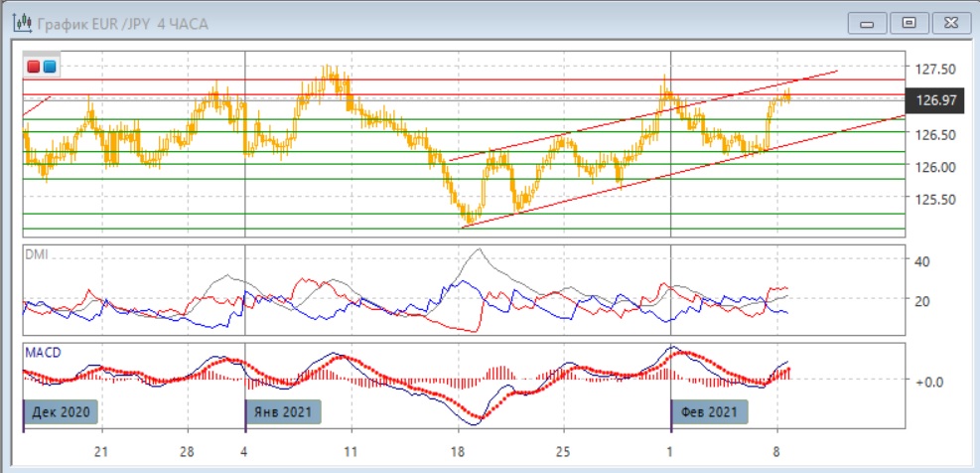980x473 pixels.
Task: Click the 127.50 price axis label
Action: (x=935, y=69)
